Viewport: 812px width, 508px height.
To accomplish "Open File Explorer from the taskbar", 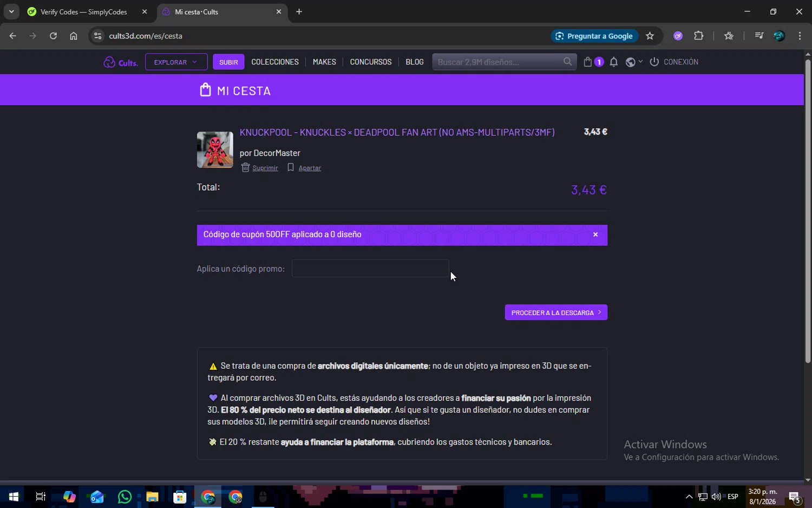I will tap(152, 497).
